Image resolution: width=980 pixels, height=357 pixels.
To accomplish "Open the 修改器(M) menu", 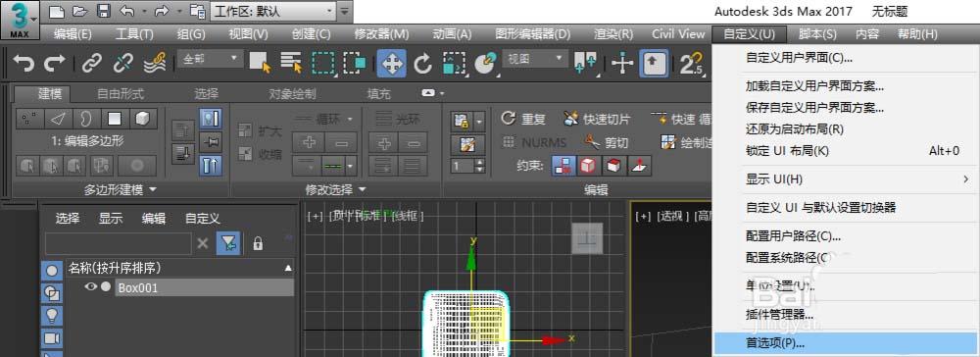I will click(381, 34).
